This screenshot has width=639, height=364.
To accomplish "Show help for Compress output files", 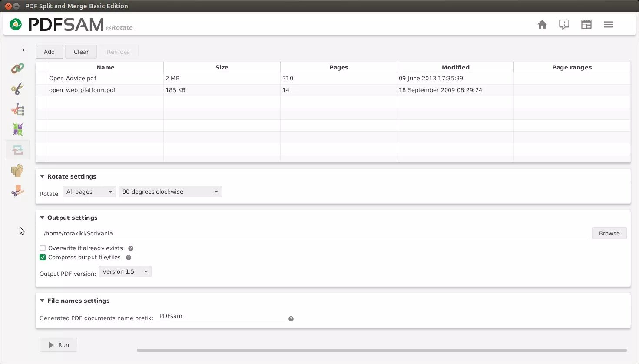I will tap(129, 258).
